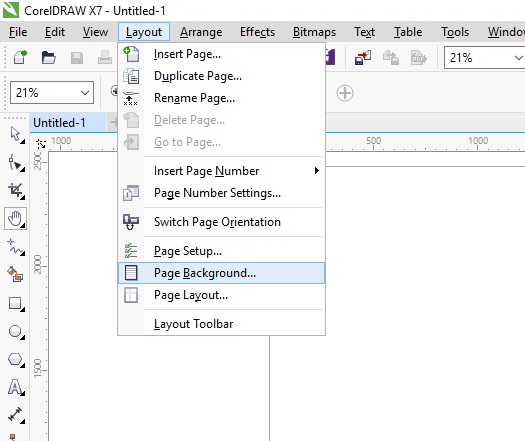Image resolution: width=525 pixels, height=441 pixels.
Task: Open the Bitmaps menu
Action: point(314,32)
